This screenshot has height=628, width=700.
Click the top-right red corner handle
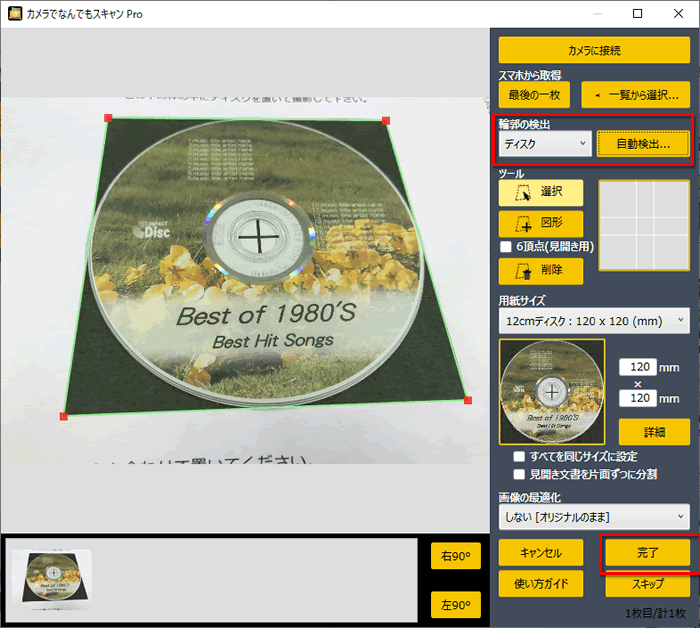click(x=386, y=121)
